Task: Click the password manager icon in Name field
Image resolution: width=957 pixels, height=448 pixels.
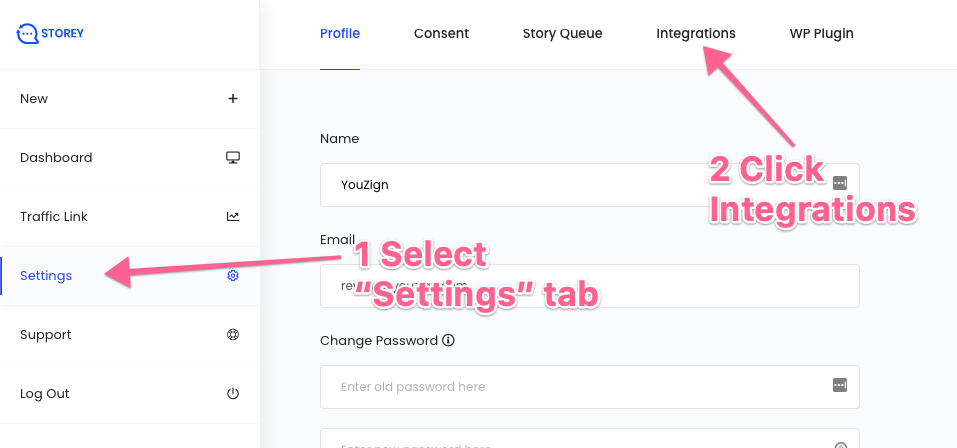Action: coord(840,184)
